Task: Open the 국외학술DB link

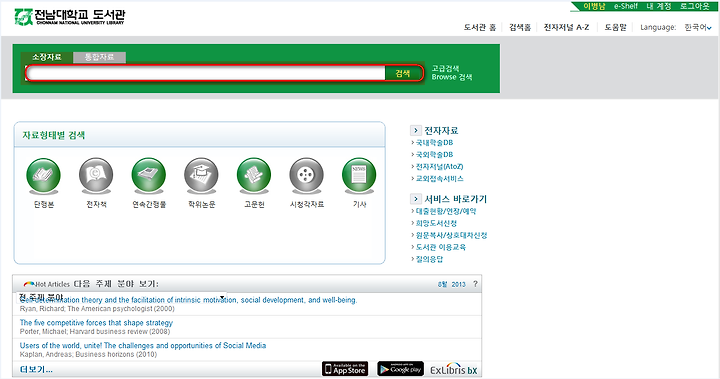Action: [x=434, y=155]
